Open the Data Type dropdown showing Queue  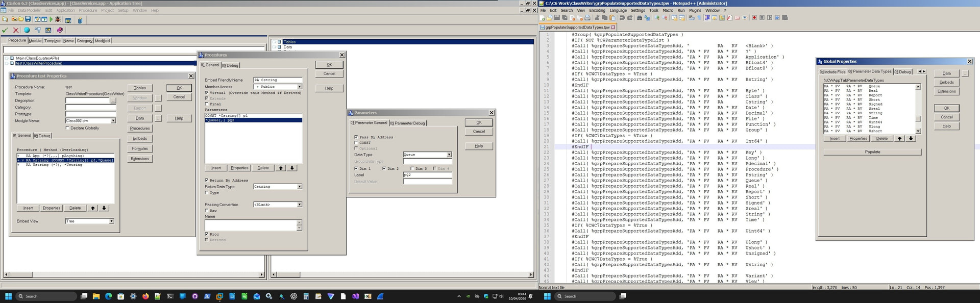pyautogui.click(x=449, y=155)
